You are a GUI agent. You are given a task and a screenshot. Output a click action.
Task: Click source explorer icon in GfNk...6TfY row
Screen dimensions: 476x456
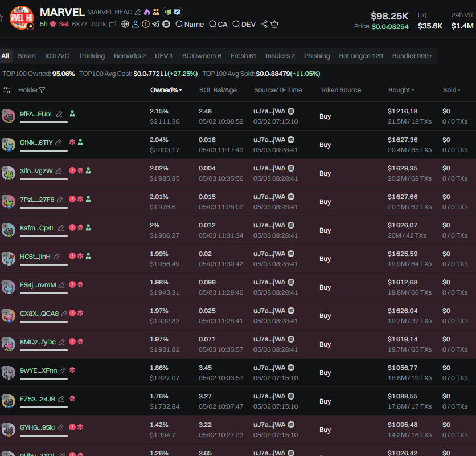(x=291, y=140)
